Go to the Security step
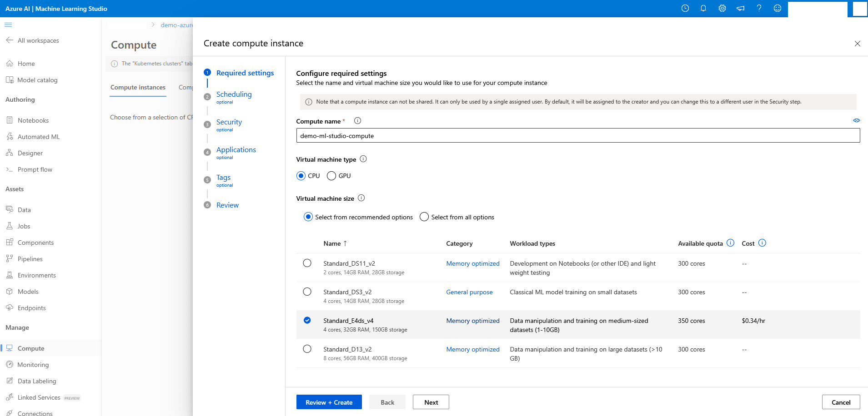Screen dimensions: 868x416 pyautogui.click(x=229, y=122)
